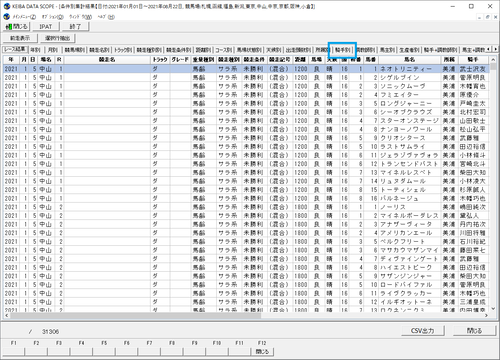Select the row for horse スターオンステージ
The image size is (500, 360).
246,121
